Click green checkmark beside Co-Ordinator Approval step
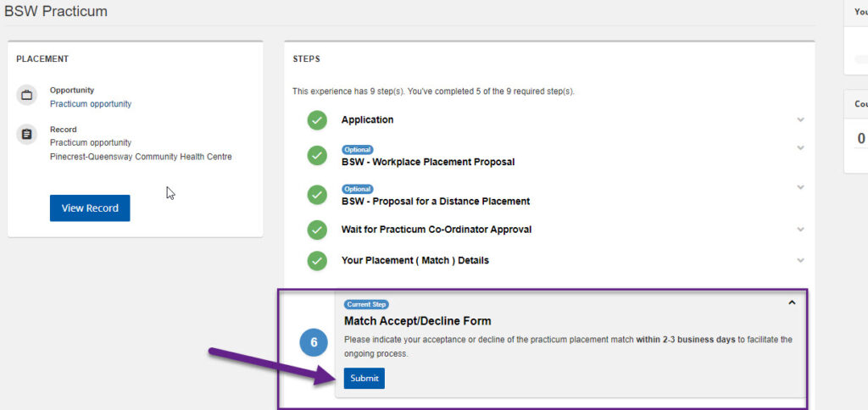The image size is (868, 410). click(317, 230)
